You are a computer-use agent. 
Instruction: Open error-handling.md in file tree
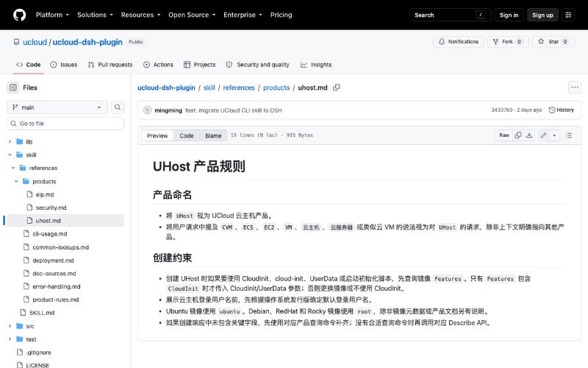57,286
